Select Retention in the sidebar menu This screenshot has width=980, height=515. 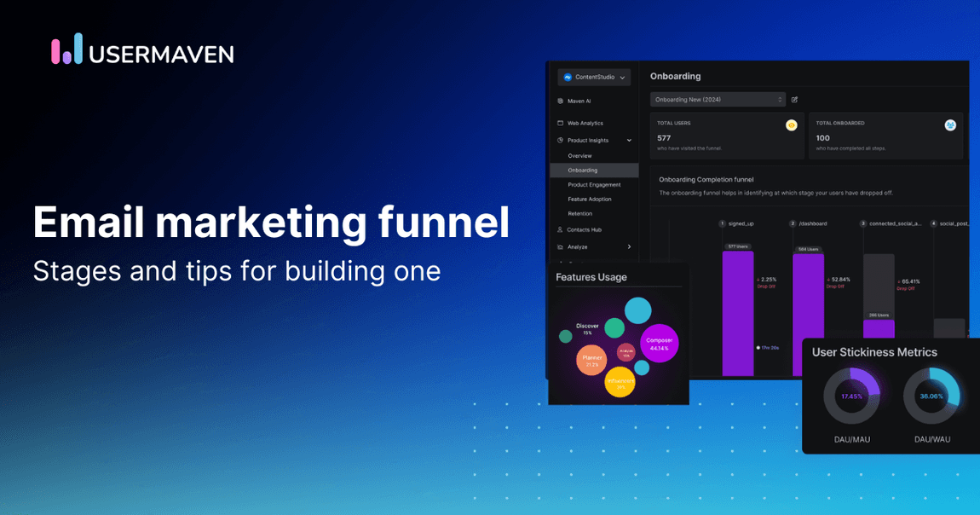coord(579,213)
